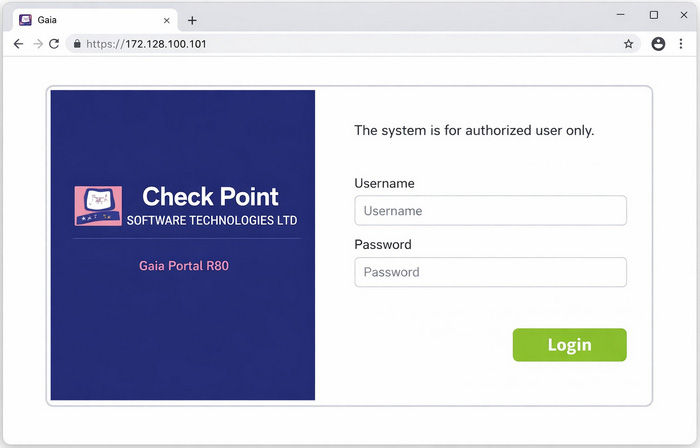This screenshot has width=700, height=448.
Task: Select the Gaia browser tab
Action: (95, 20)
